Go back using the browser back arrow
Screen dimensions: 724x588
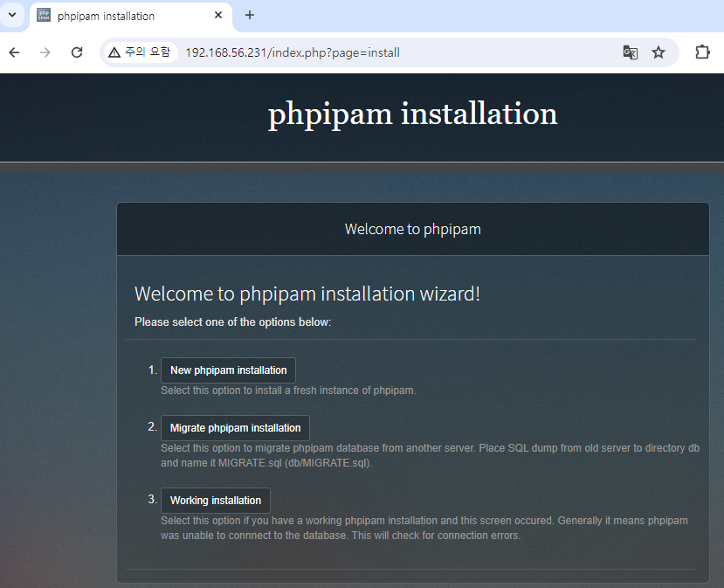point(14,52)
